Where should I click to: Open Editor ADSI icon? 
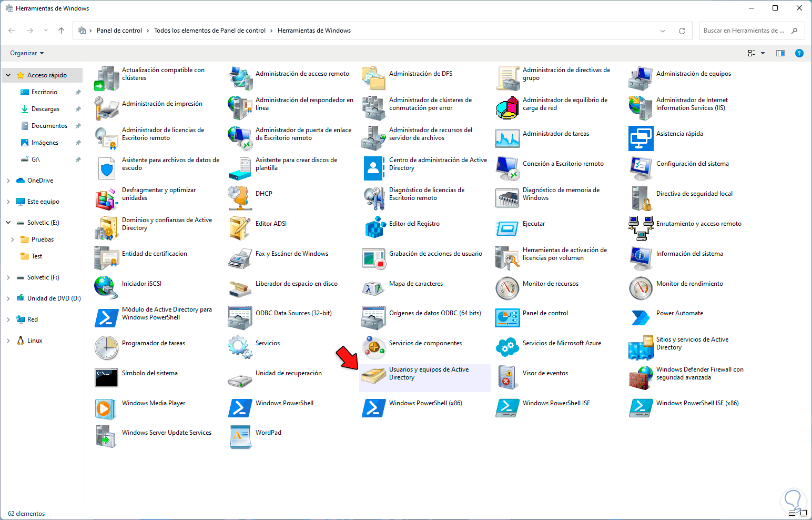[240, 228]
